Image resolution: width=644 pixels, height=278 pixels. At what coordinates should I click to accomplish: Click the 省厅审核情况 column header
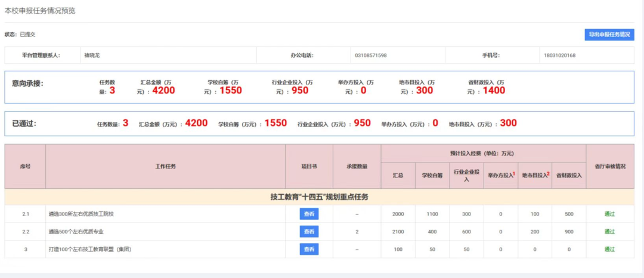pyautogui.click(x=609, y=167)
